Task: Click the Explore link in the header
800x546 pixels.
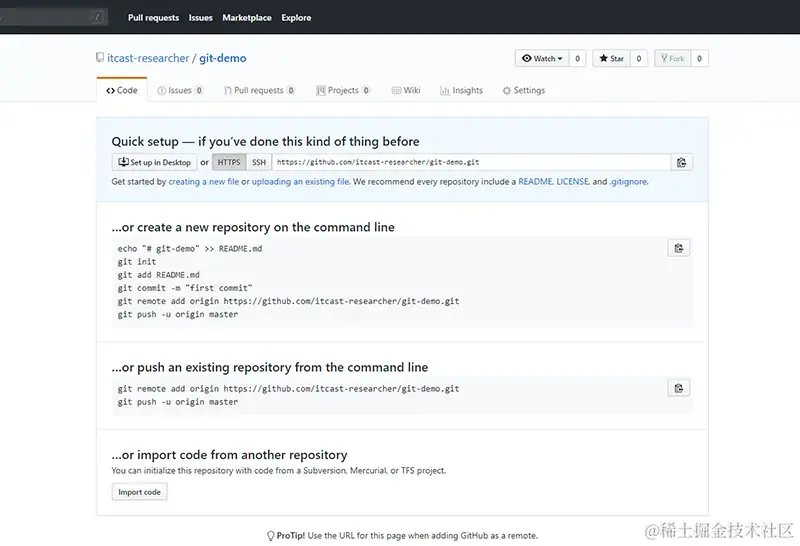Action: click(x=296, y=18)
